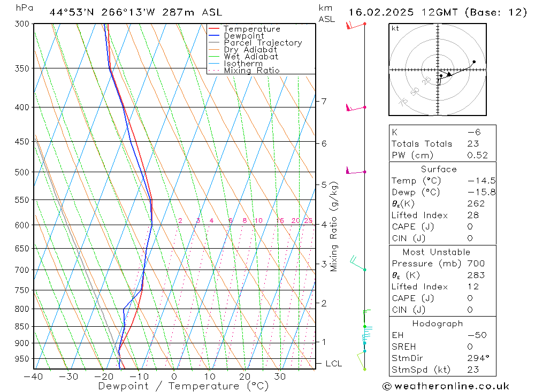Screen dimensions: 535x392
Task: Click the LCL level marker
Action: [x=333, y=364]
